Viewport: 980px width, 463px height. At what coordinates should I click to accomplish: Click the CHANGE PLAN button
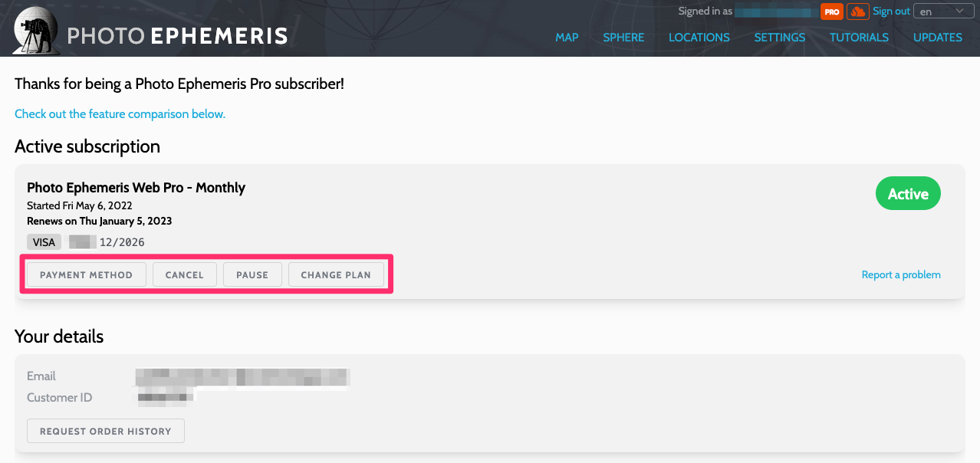pyautogui.click(x=336, y=275)
